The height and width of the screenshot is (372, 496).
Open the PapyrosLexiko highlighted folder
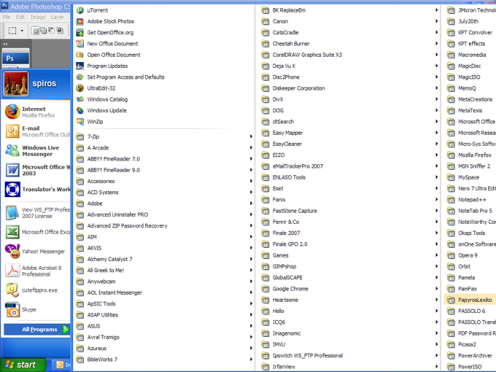point(470,300)
